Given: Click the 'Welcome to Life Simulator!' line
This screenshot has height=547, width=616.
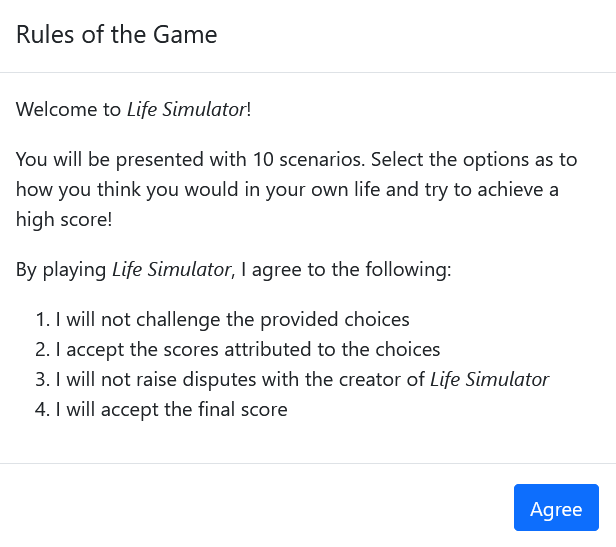Looking at the screenshot, I should pos(133,109).
